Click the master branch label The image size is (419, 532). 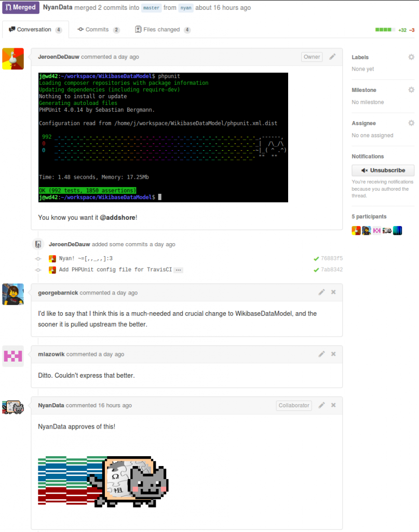(151, 8)
